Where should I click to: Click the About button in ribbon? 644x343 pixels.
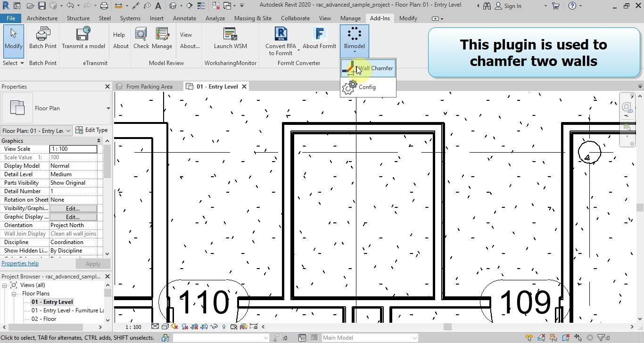pos(121,46)
